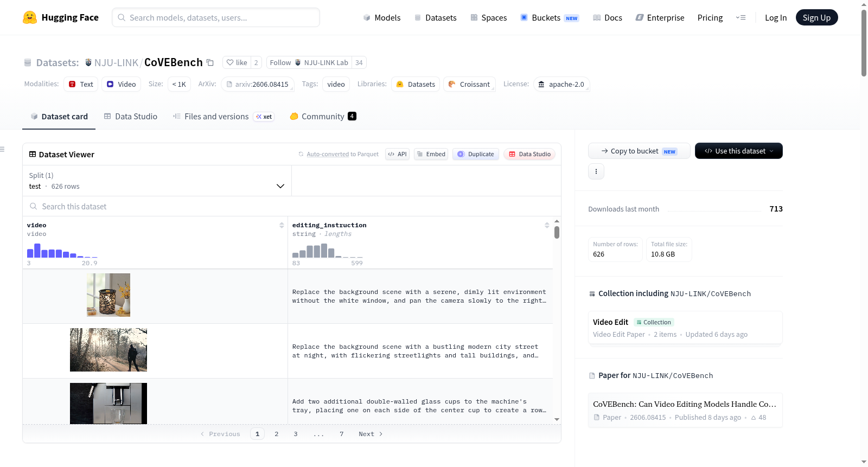This screenshot has height=467, width=868.
Task: Click the Log In link
Action: click(x=776, y=17)
